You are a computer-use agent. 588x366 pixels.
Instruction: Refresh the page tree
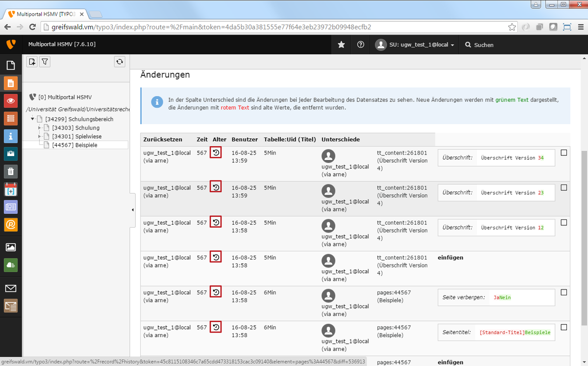pos(120,61)
